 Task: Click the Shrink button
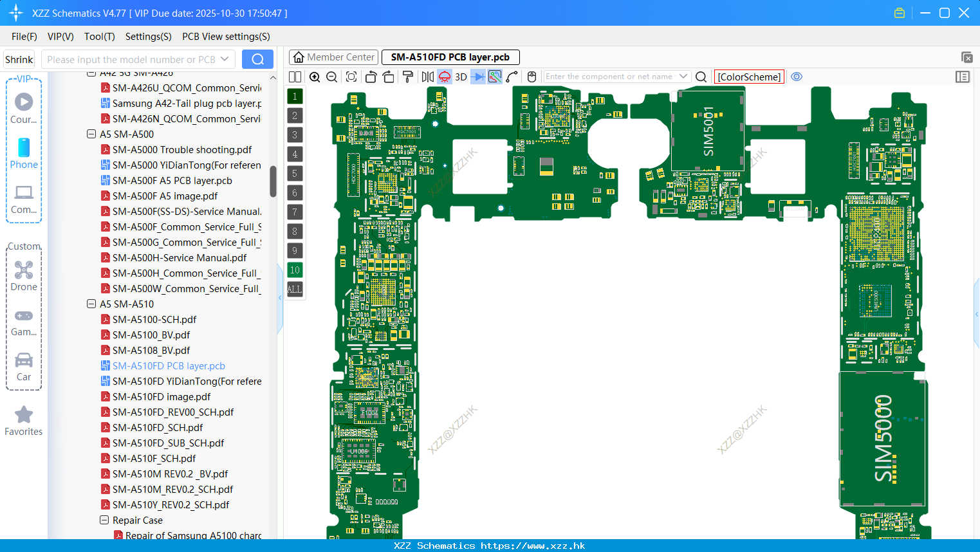[x=19, y=59]
